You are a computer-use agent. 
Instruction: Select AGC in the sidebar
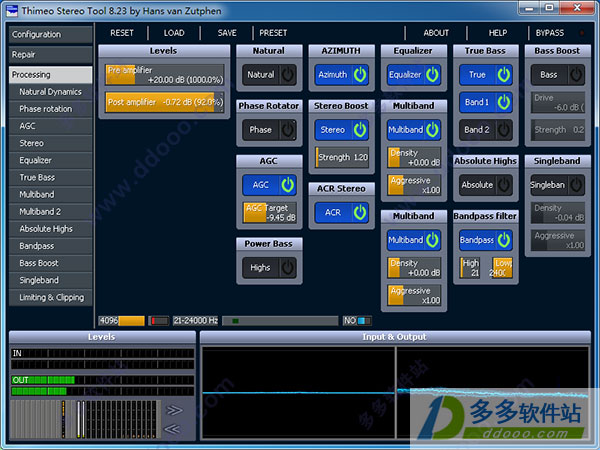pos(51,126)
